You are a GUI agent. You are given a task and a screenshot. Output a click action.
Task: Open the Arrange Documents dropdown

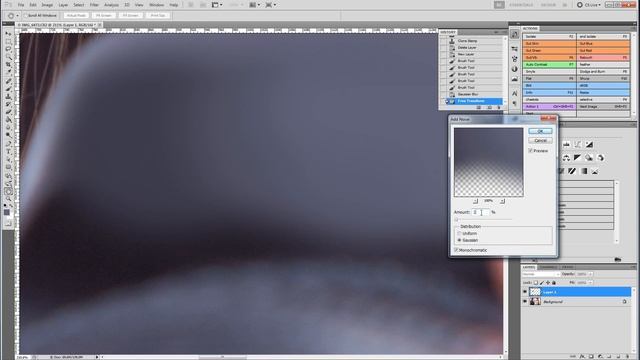point(256,5)
